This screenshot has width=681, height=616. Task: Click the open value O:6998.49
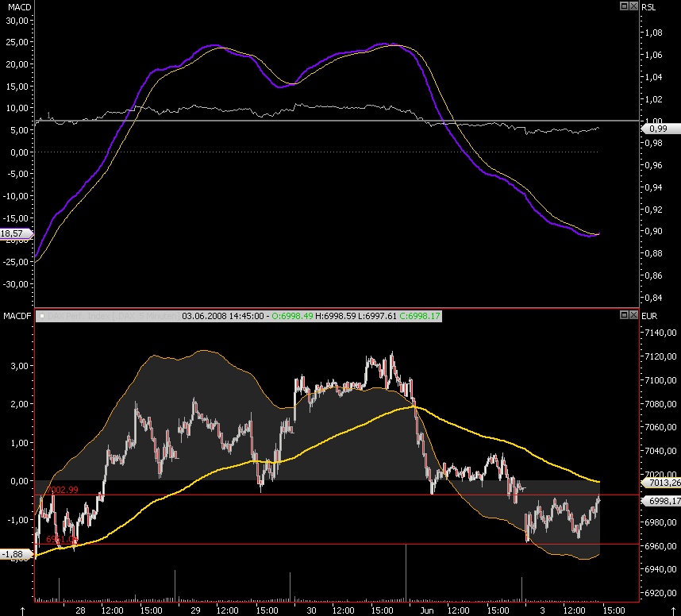click(x=292, y=316)
